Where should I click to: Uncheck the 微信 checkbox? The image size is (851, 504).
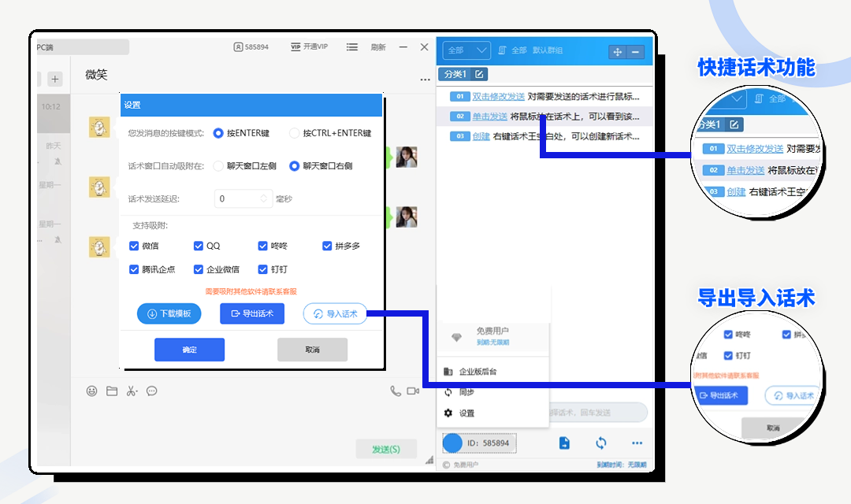pyautogui.click(x=134, y=246)
